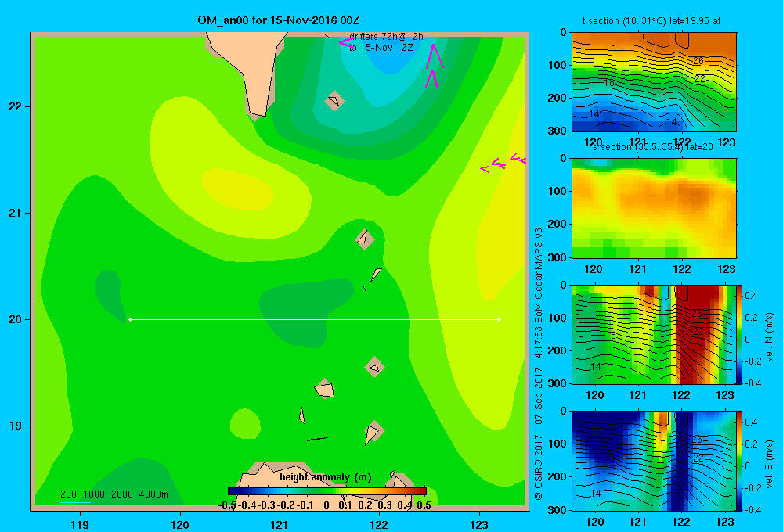Pick the dark blue end of height anomaly colorbar
This screenshot has height=532, width=783.
(232, 491)
